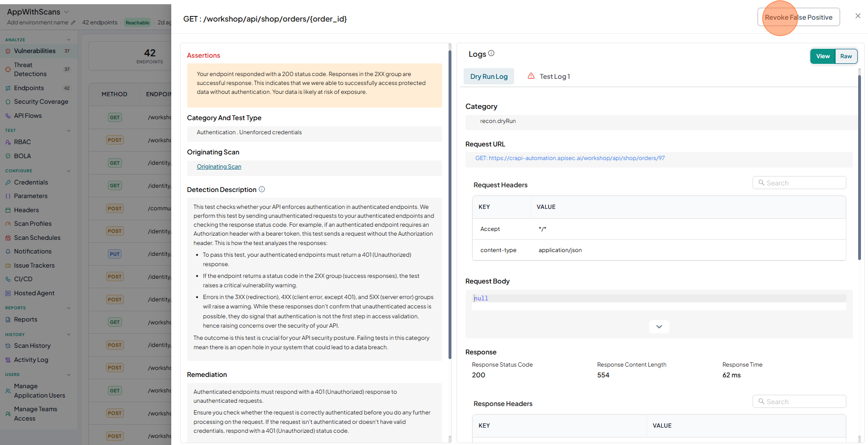
Task: Click the Scan Schedules sidebar icon
Action: point(8,238)
